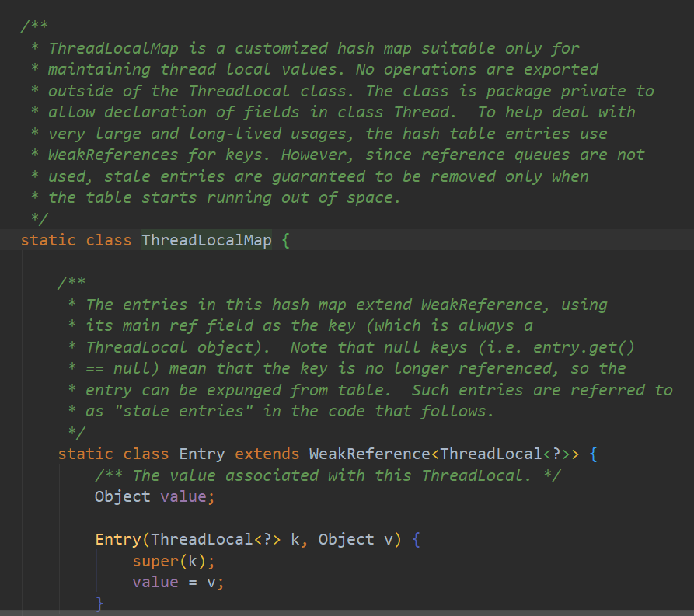Click the closing brace of the Entry constructor
The height and width of the screenshot is (616, 694).
(99, 603)
